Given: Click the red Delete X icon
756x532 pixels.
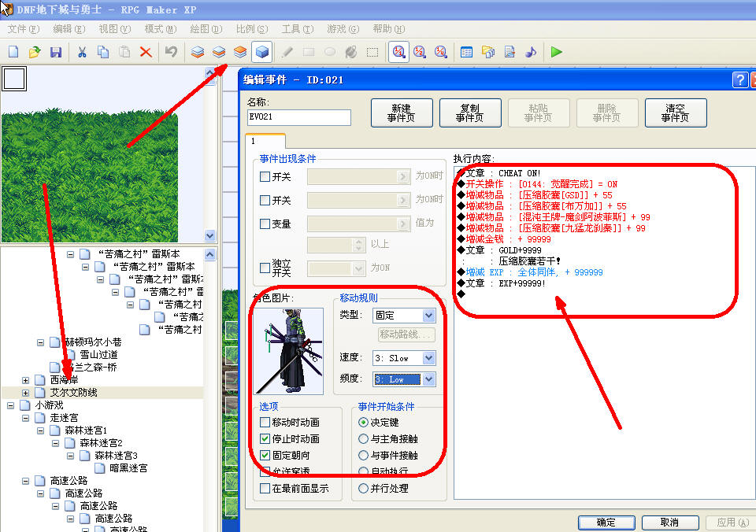Looking at the screenshot, I should pyautogui.click(x=146, y=52).
